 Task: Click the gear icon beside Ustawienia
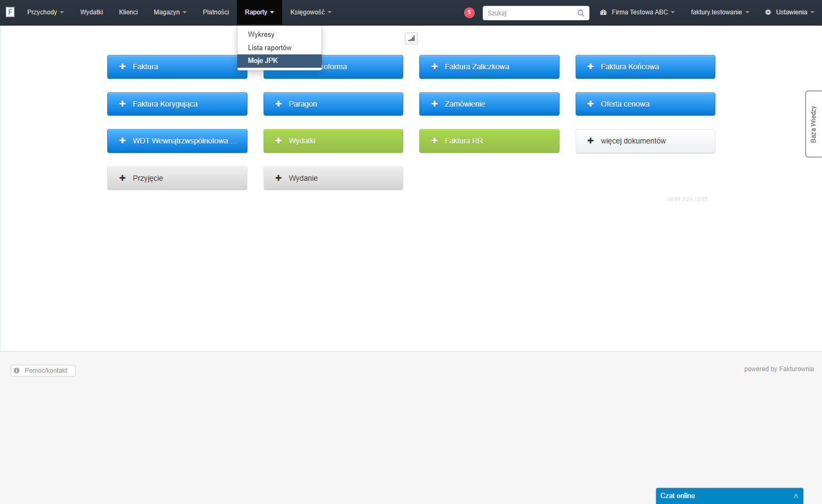[x=768, y=12]
